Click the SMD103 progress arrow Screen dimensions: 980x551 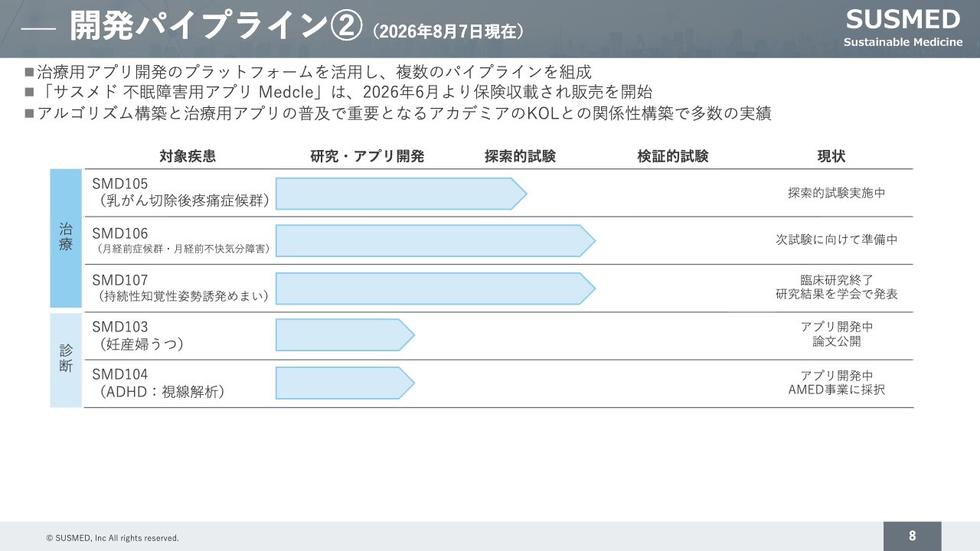[345, 335]
